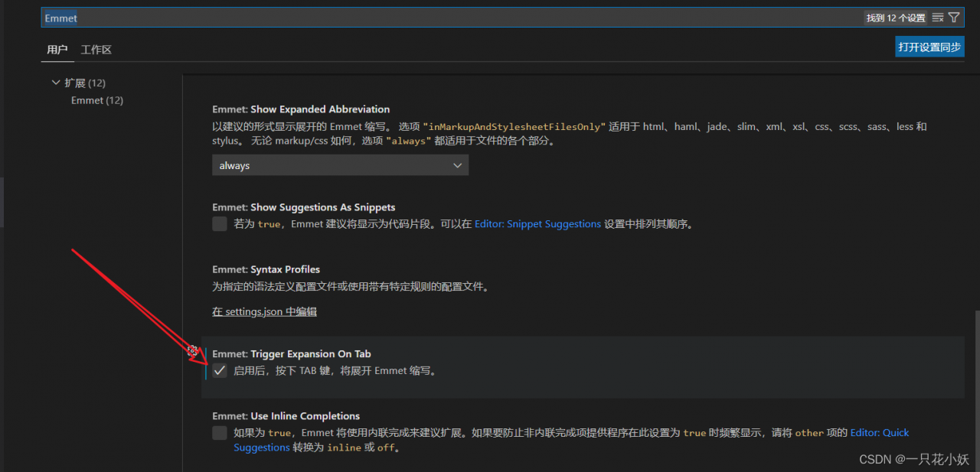The width and height of the screenshot is (980, 472).
Task: Switch to the 用户 tab
Action: coord(57,50)
